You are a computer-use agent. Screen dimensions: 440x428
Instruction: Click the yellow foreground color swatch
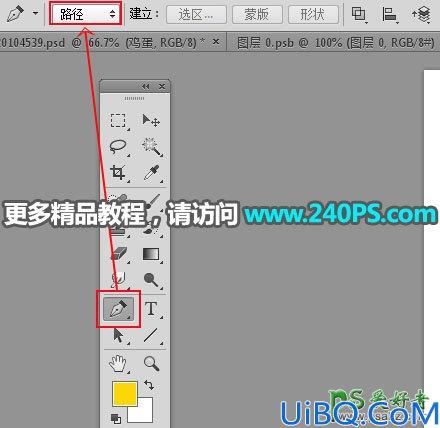(x=125, y=394)
